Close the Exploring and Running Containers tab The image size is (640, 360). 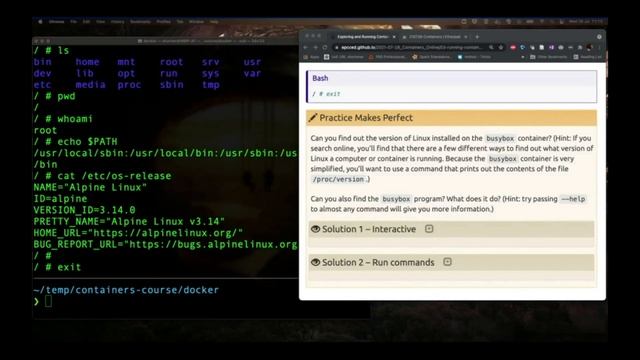394,37
